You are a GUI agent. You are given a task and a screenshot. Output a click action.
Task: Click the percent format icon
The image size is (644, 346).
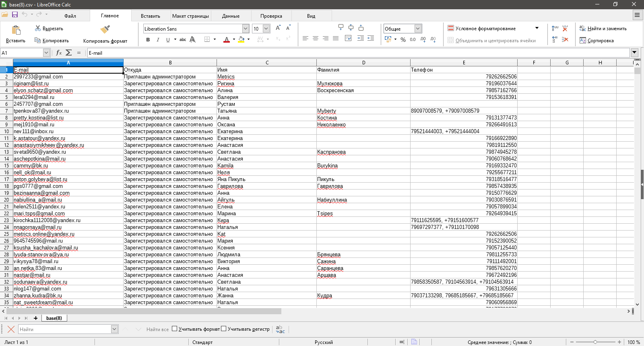click(403, 39)
